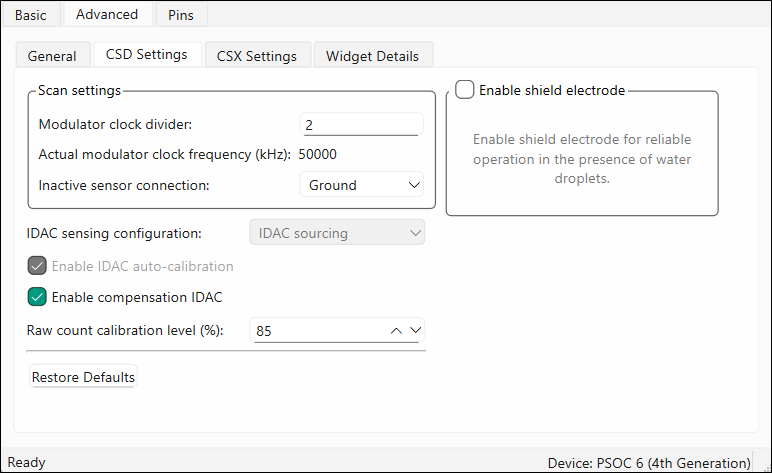The width and height of the screenshot is (772, 473).
Task: Focus the Modulator clock divider field
Action: [x=361, y=125]
